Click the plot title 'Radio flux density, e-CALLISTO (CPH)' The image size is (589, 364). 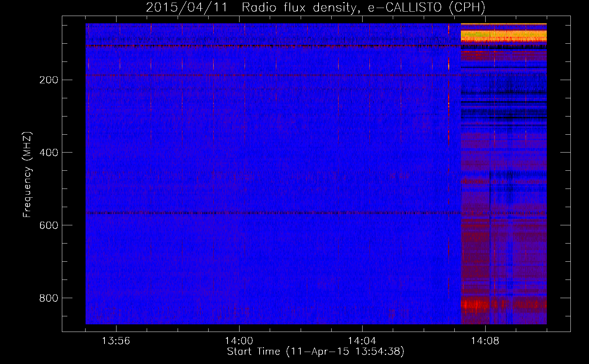point(363,7)
